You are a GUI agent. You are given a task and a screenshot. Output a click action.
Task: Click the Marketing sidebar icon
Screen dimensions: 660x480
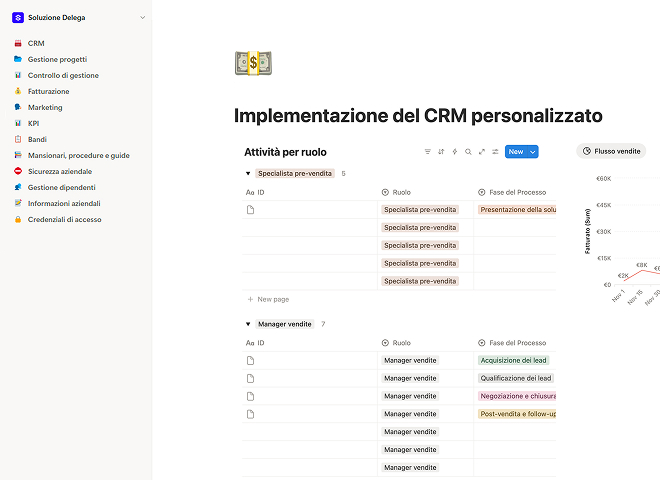pyautogui.click(x=18, y=107)
